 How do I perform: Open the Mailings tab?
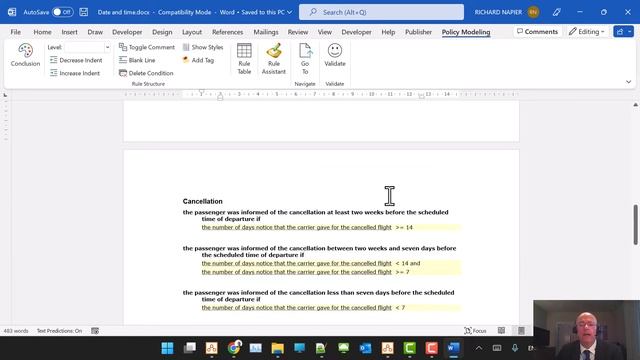point(266,32)
